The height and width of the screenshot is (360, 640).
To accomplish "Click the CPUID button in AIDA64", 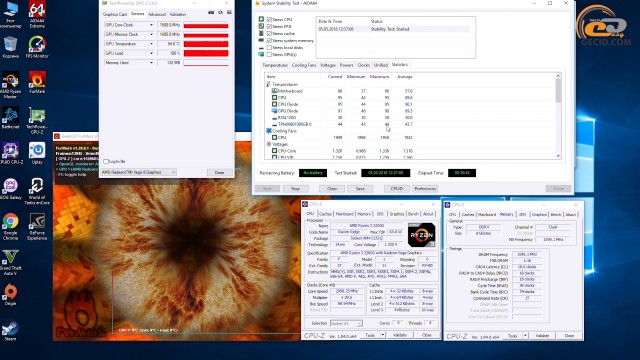I will [397, 189].
